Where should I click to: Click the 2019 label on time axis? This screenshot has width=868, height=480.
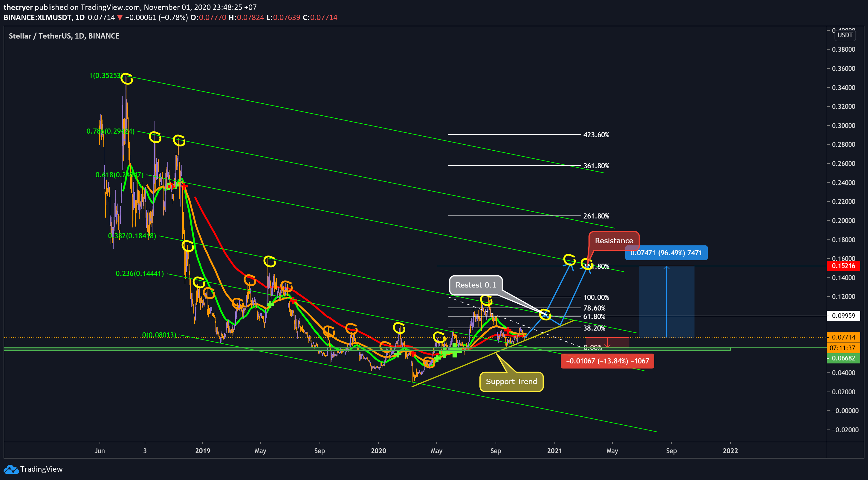pyautogui.click(x=203, y=451)
